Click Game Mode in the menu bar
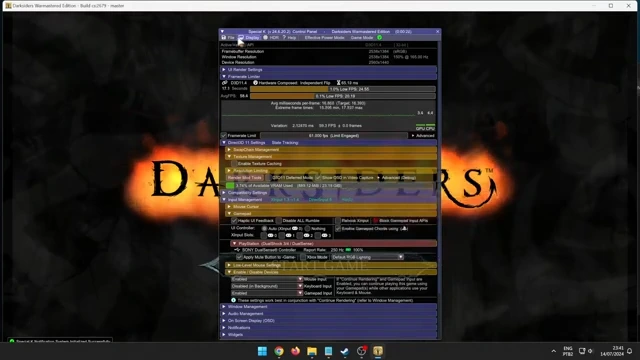This screenshot has height=360, width=640. 362,38
